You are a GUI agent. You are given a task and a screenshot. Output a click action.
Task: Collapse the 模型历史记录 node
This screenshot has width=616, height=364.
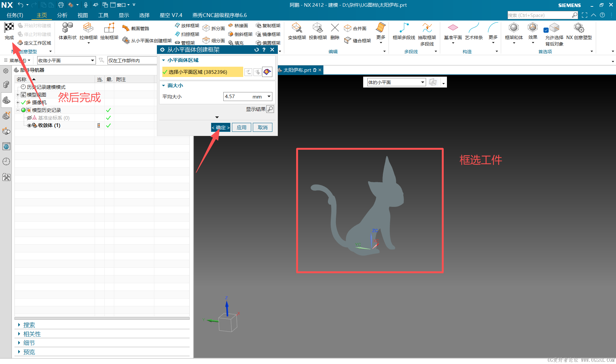18,110
